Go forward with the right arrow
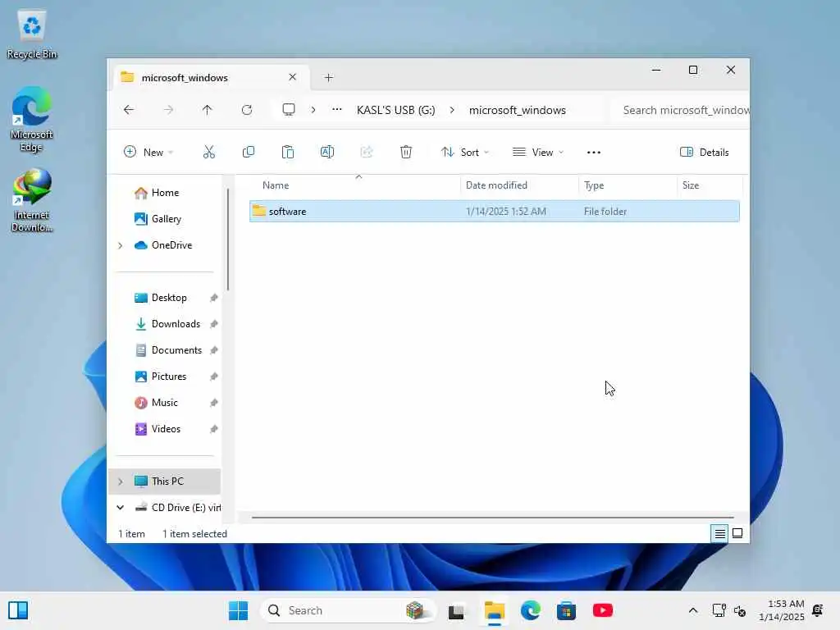The height and width of the screenshot is (630, 840). click(168, 110)
